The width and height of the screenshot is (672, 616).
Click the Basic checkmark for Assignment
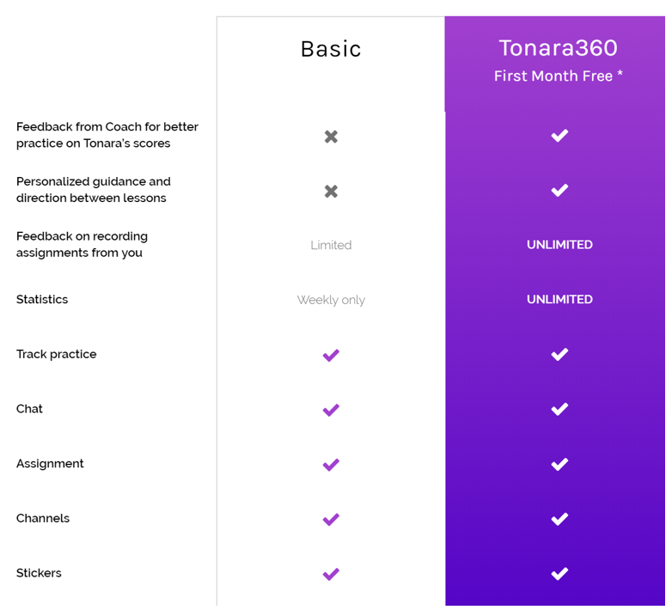click(x=331, y=465)
